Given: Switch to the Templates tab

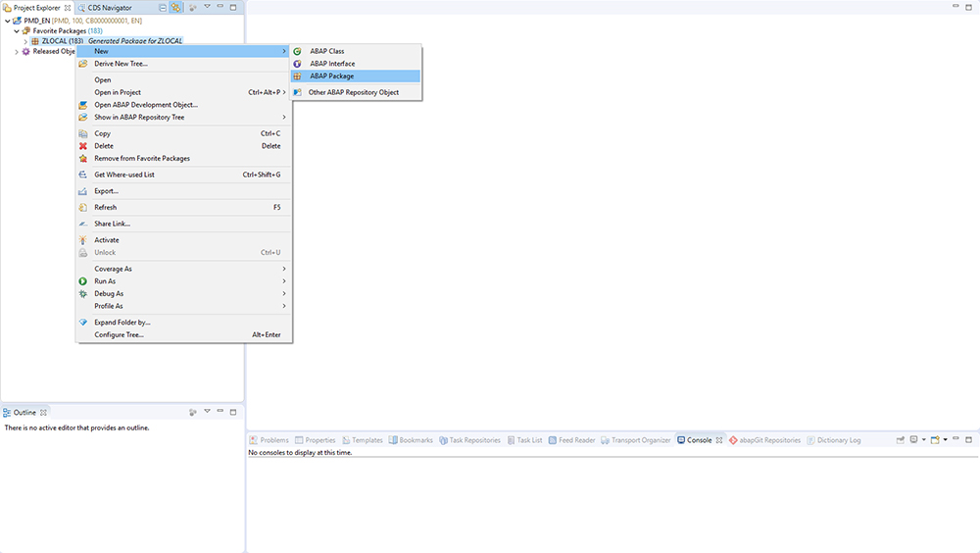Looking at the screenshot, I should 362,440.
